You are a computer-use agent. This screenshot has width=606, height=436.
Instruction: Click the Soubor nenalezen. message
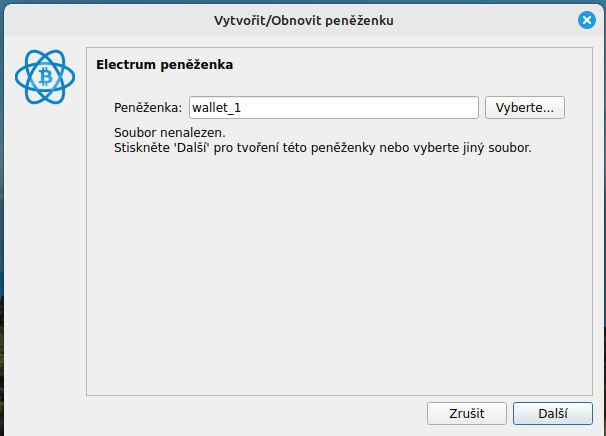coord(170,133)
